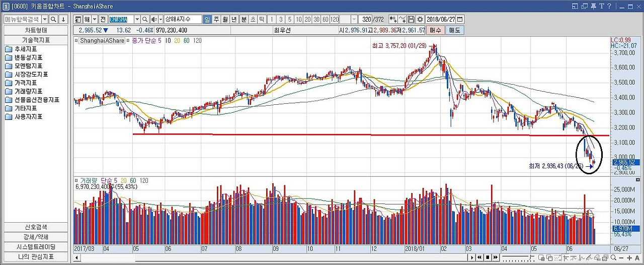Click the T font icon in the title bar

[602, 7]
